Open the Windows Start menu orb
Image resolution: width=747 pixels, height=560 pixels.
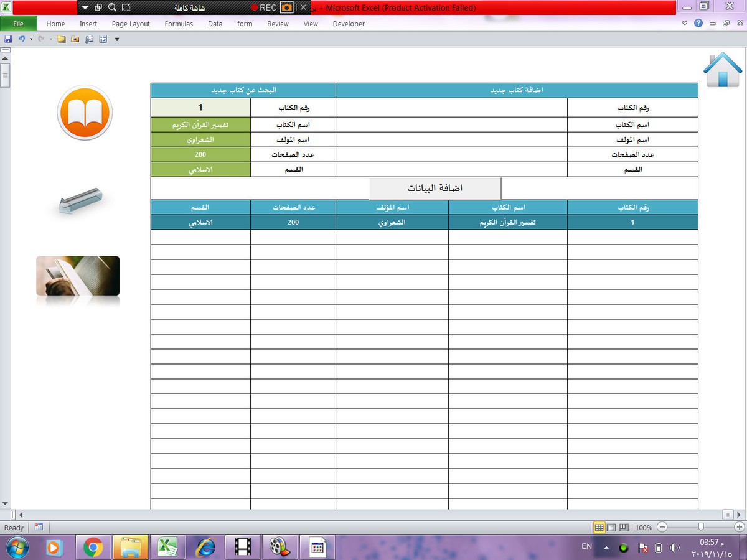(x=17, y=547)
